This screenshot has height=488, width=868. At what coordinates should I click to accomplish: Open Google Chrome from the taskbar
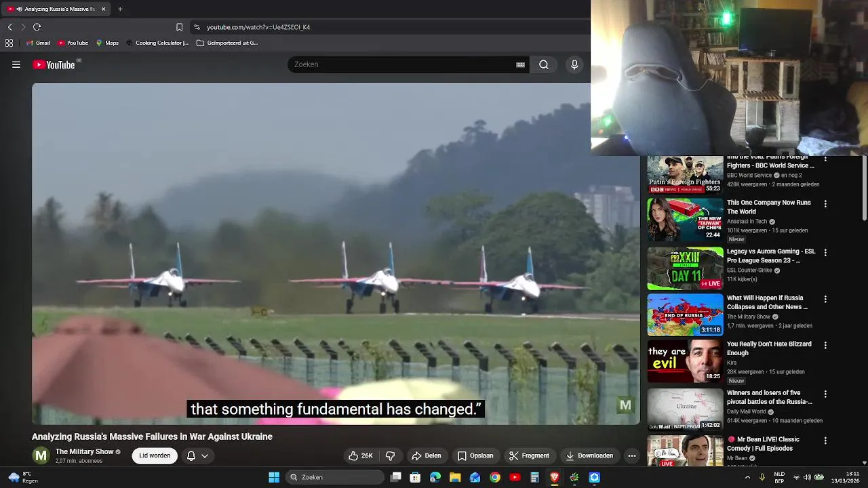point(495,477)
